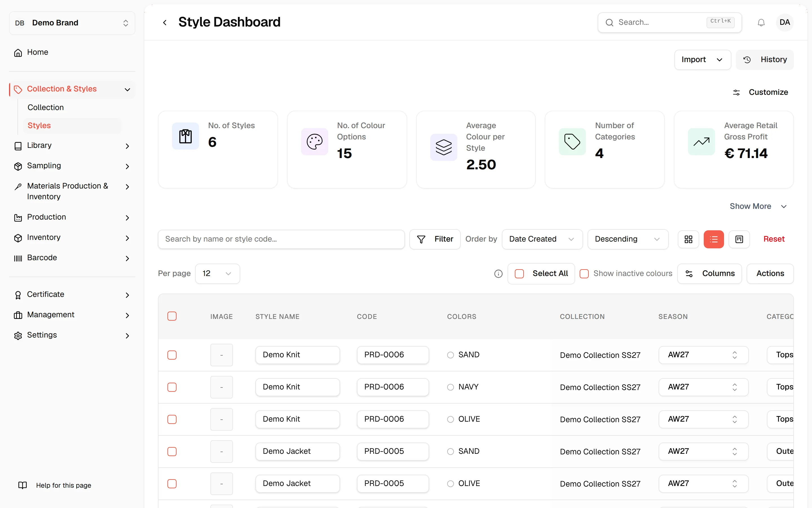This screenshot has width=812, height=508.
Task: Open the notifications bell
Action: tap(761, 23)
